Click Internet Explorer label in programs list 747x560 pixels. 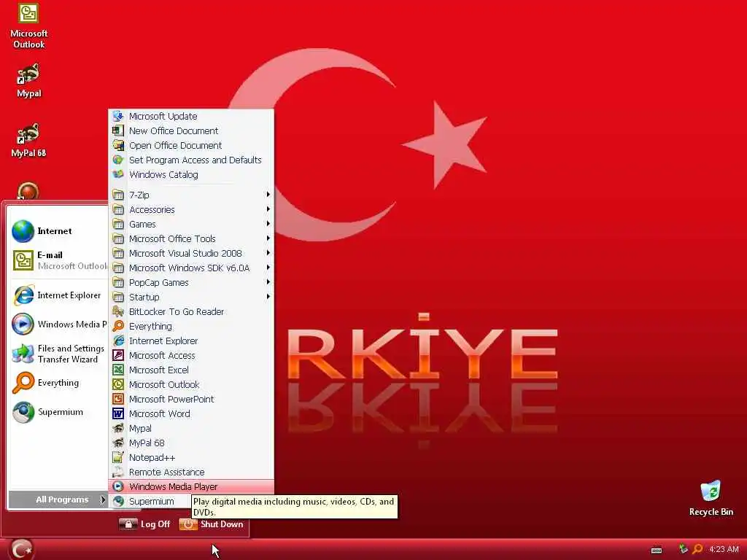coord(163,341)
